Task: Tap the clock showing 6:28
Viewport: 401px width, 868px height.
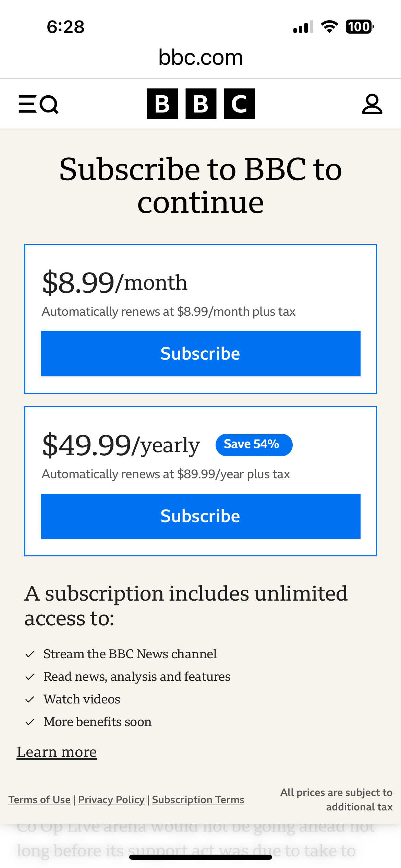Action: pyautogui.click(x=65, y=27)
